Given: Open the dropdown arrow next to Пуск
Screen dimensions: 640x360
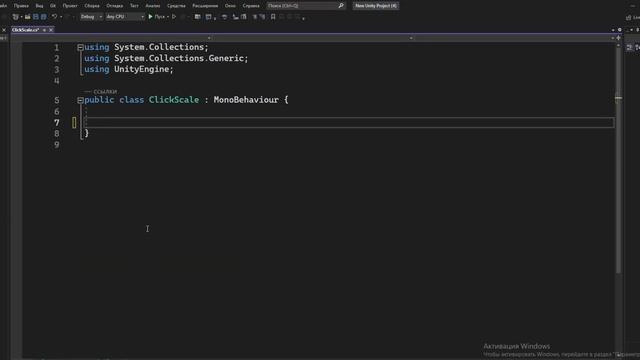Looking at the screenshot, I should coord(168,17).
